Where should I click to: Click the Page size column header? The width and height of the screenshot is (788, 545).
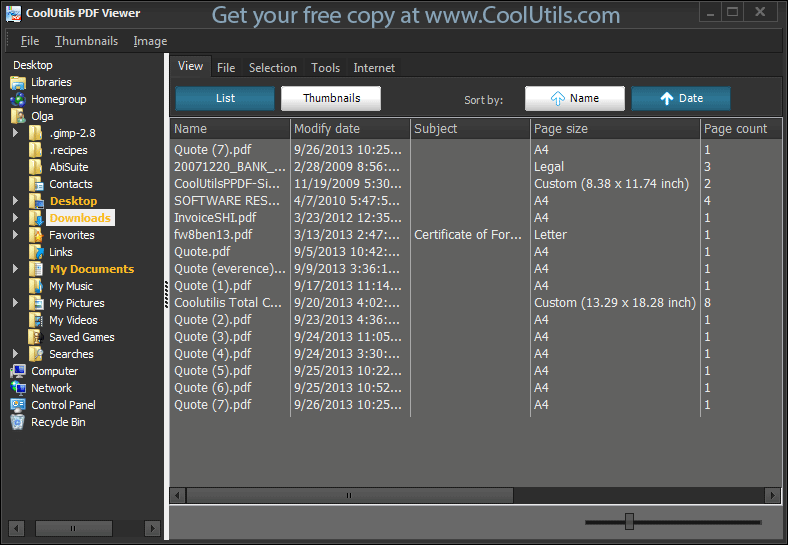pyautogui.click(x=615, y=129)
